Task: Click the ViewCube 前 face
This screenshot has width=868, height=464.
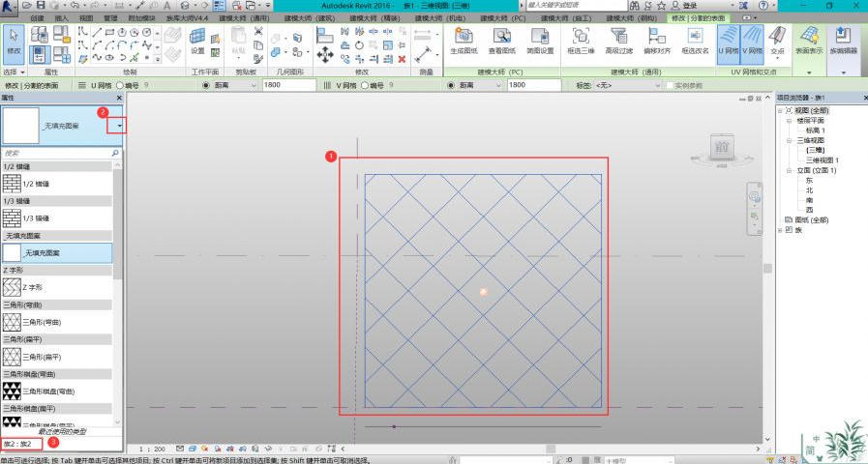Action: (722, 147)
